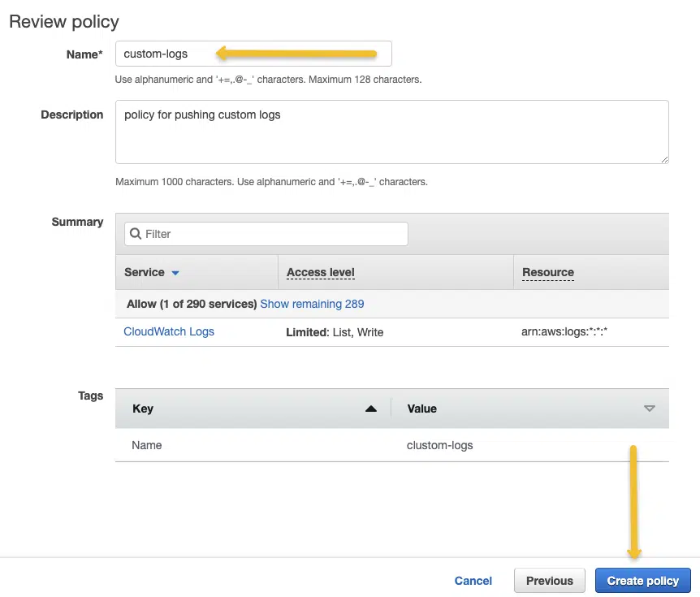This screenshot has height=597, width=700.
Task: Sort by the Service column header
Action: (x=145, y=272)
